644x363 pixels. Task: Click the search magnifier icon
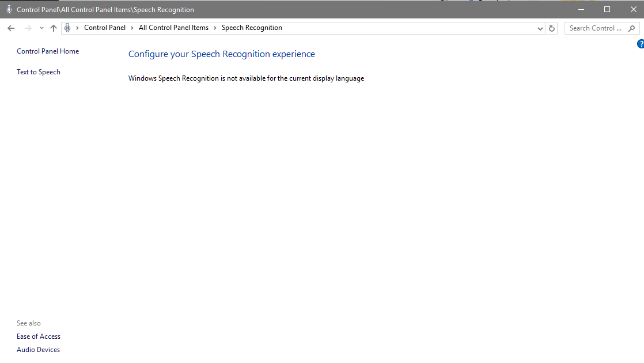coord(632,28)
